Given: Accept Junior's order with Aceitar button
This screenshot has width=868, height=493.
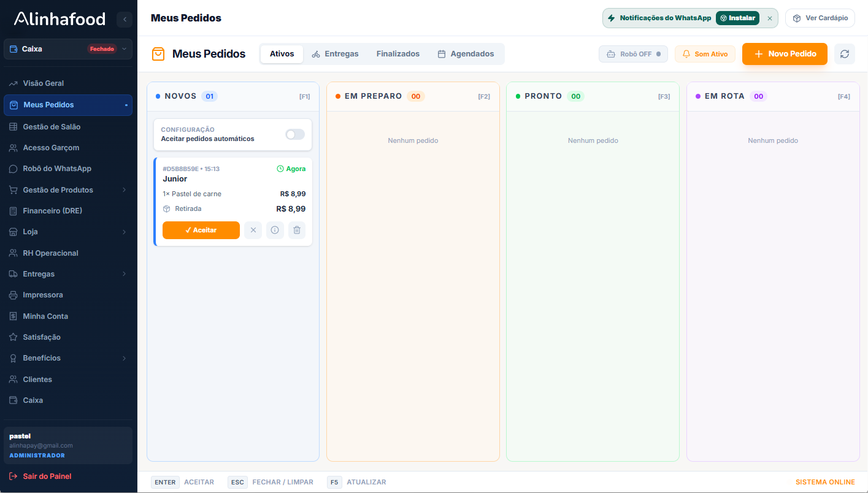Looking at the screenshot, I should 201,230.
